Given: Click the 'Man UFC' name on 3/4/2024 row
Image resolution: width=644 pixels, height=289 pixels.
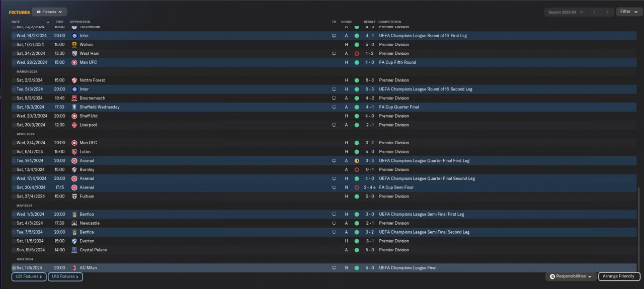Looking at the screenshot, I should (89, 143).
